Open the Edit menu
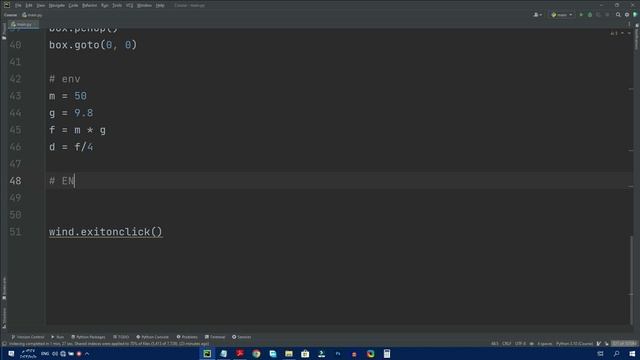The height and width of the screenshot is (360, 640). pyautogui.click(x=29, y=5)
